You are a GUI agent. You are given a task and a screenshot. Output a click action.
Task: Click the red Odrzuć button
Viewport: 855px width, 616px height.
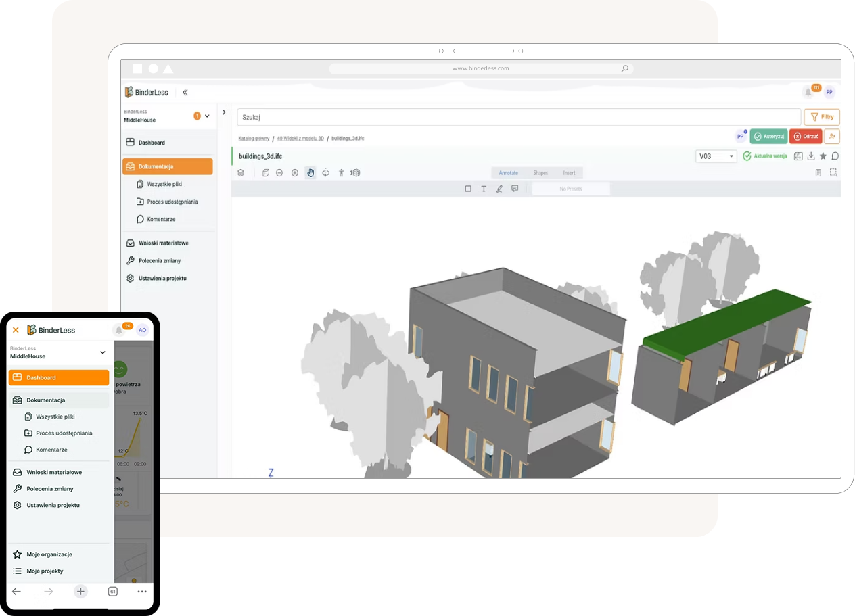pos(806,136)
